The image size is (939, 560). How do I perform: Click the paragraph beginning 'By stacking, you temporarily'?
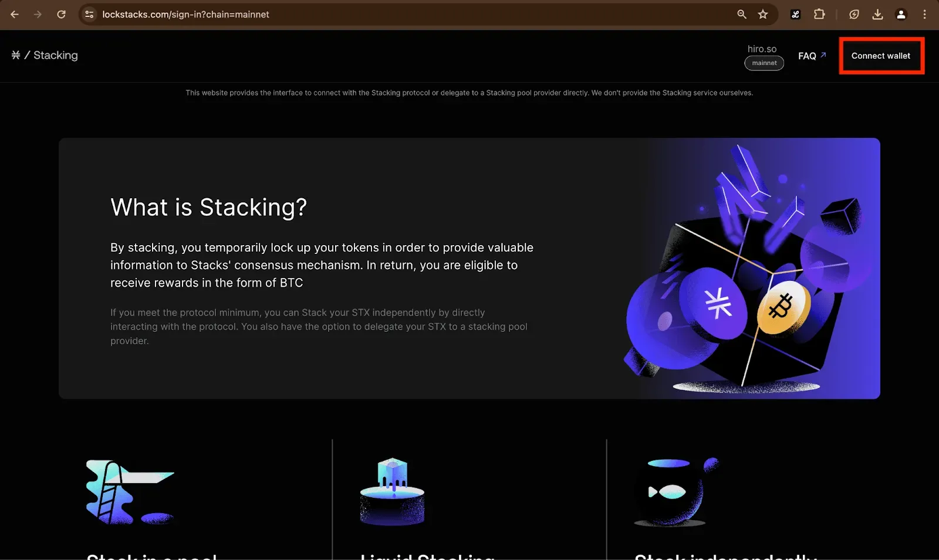point(322,265)
